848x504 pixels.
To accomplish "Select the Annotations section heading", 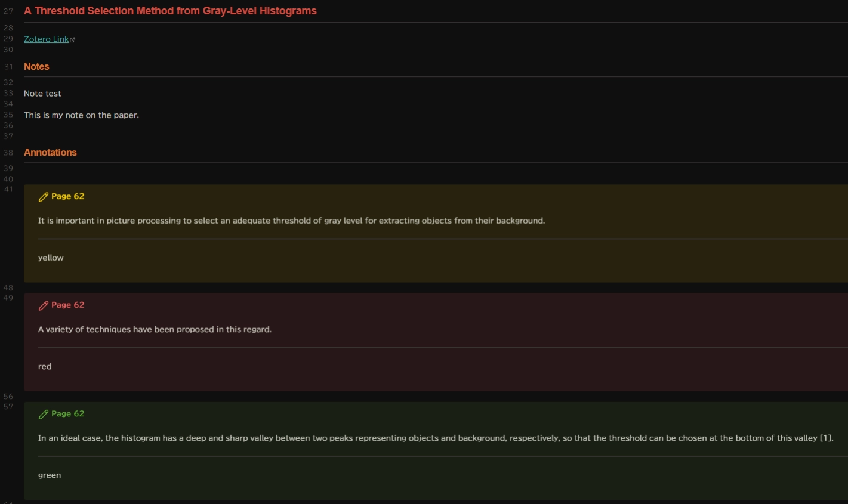I will click(x=50, y=153).
